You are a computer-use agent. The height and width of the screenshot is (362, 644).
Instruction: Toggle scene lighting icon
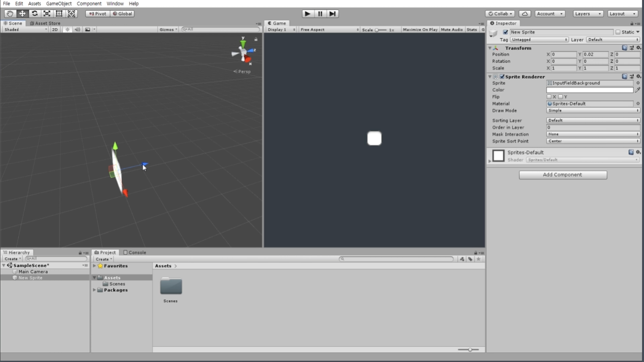[x=67, y=29]
